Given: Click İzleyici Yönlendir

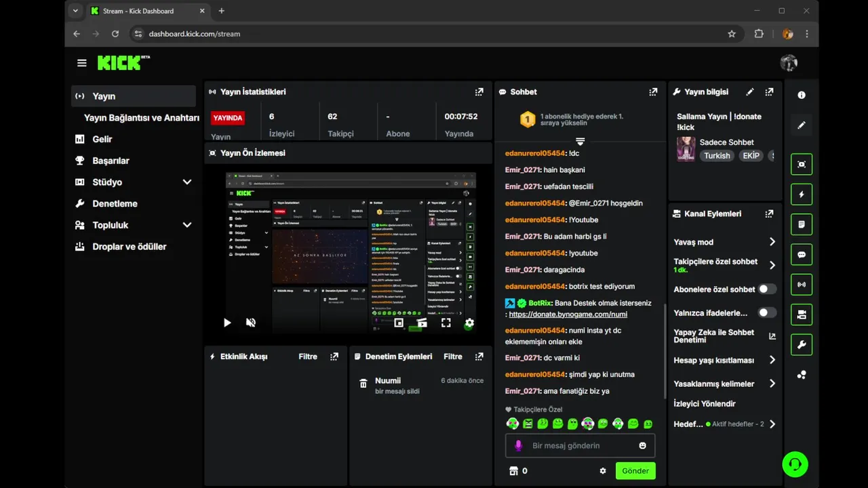Looking at the screenshot, I should pos(705,404).
